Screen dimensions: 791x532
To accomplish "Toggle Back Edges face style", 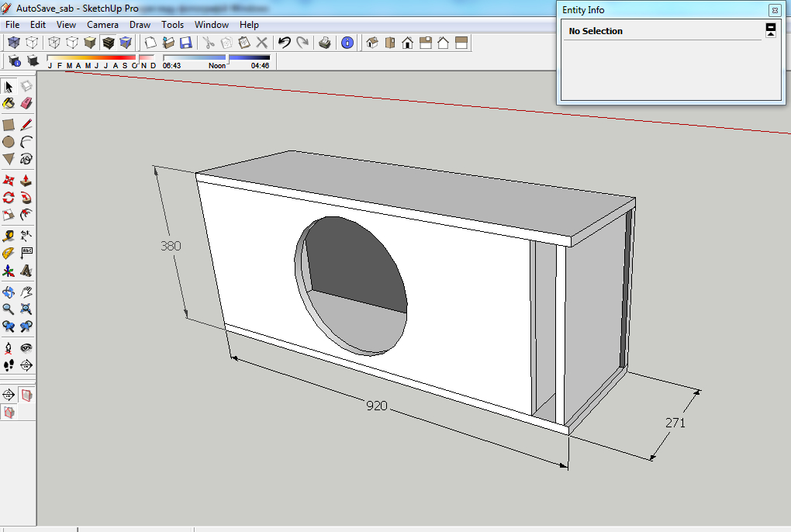I will [x=32, y=43].
